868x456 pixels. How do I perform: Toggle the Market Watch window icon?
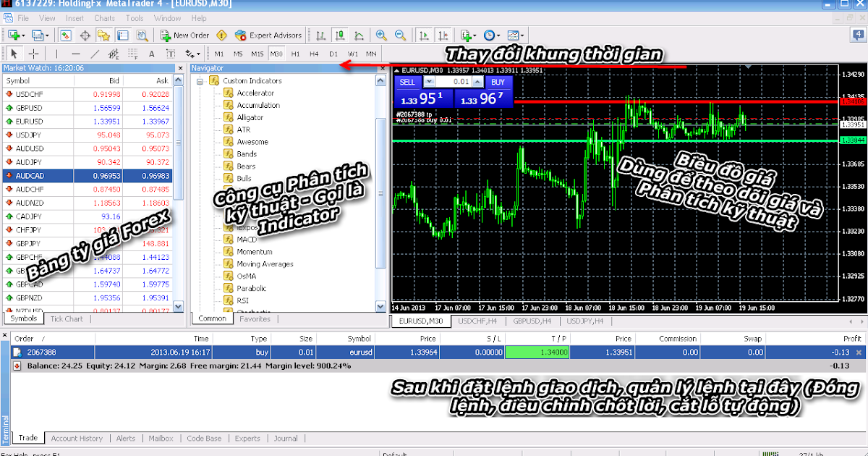66,35
